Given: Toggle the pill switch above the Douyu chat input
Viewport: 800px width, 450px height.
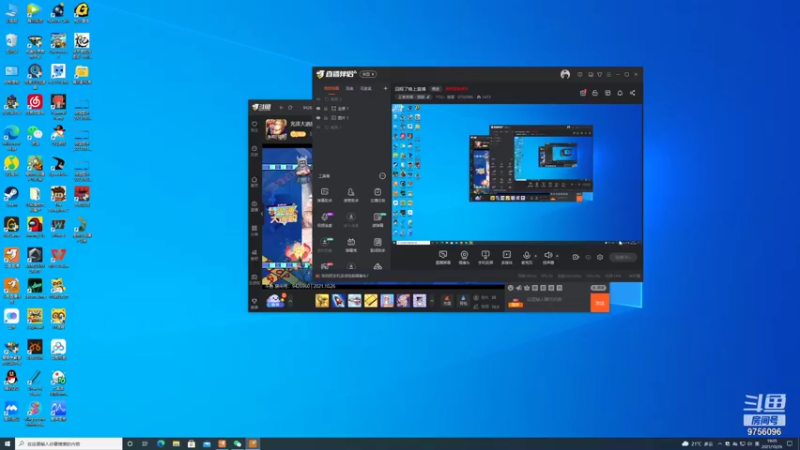Looking at the screenshot, I should (x=598, y=288).
